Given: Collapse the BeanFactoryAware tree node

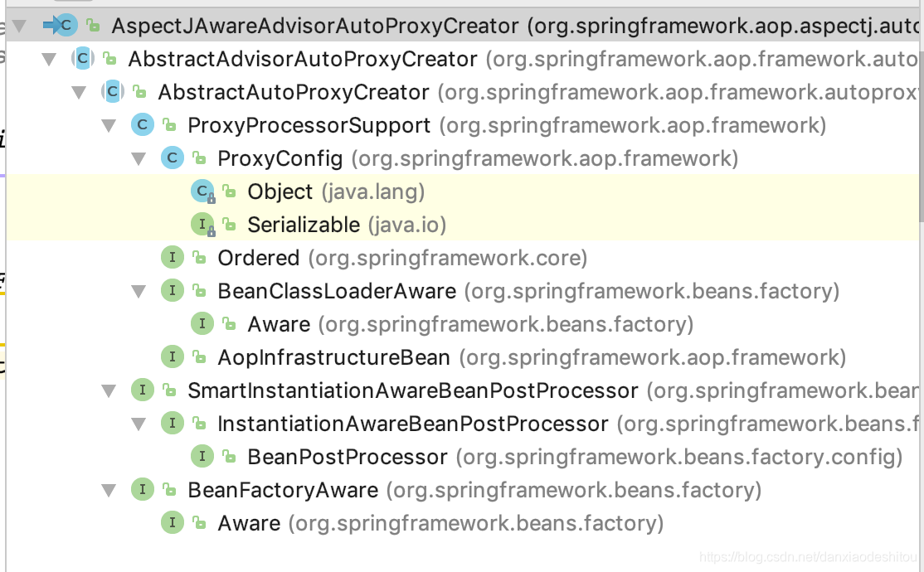Looking at the screenshot, I should click(x=109, y=489).
